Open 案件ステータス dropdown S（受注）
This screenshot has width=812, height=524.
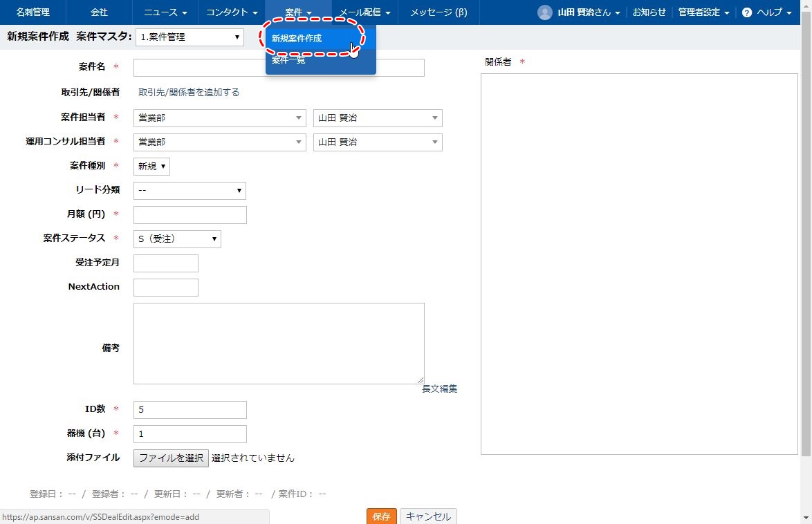[177, 238]
